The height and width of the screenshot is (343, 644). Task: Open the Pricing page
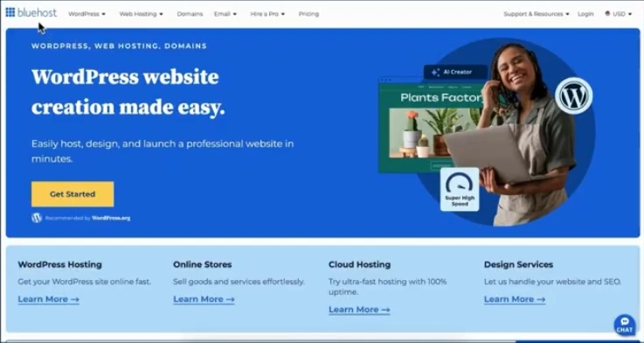click(x=308, y=14)
